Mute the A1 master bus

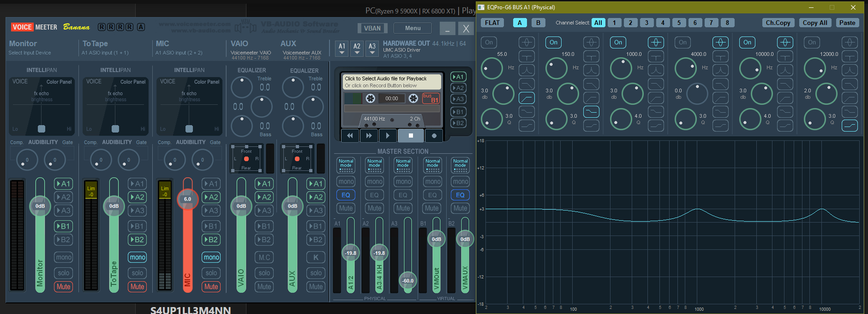coord(346,208)
